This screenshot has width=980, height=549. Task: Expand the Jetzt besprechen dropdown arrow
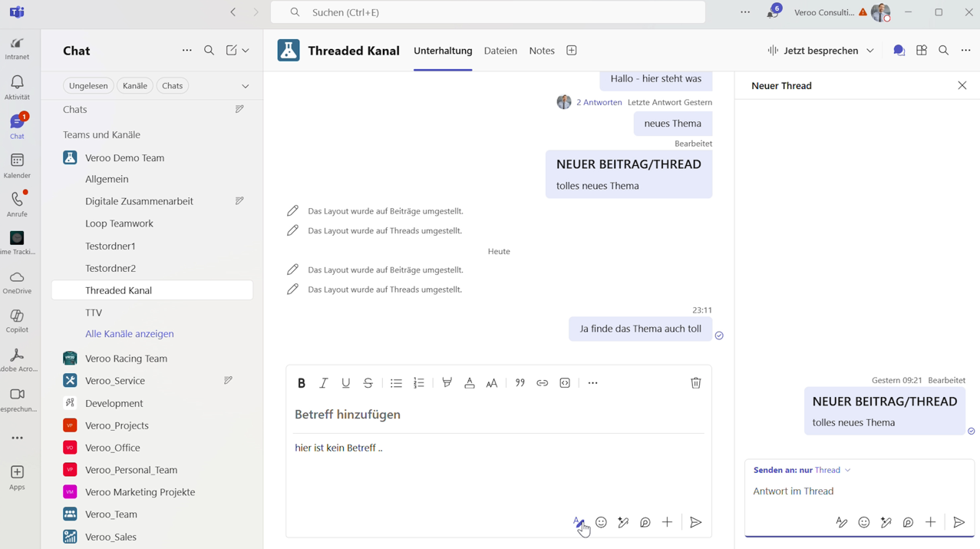coord(870,51)
